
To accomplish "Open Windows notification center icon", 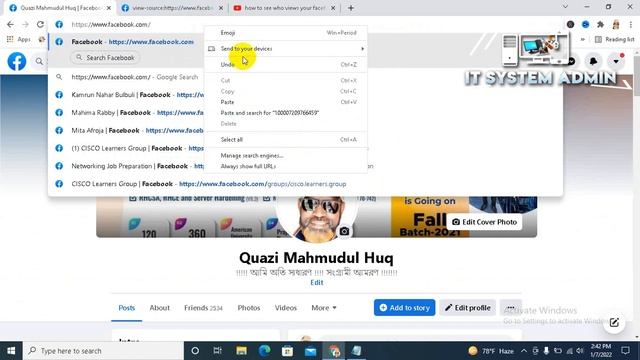I will pos(625,351).
